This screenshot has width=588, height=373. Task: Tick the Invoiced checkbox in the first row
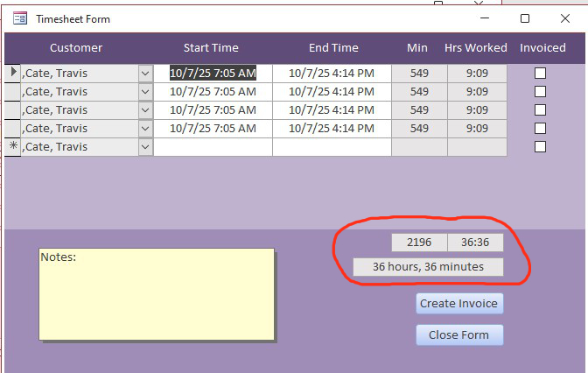[540, 73]
